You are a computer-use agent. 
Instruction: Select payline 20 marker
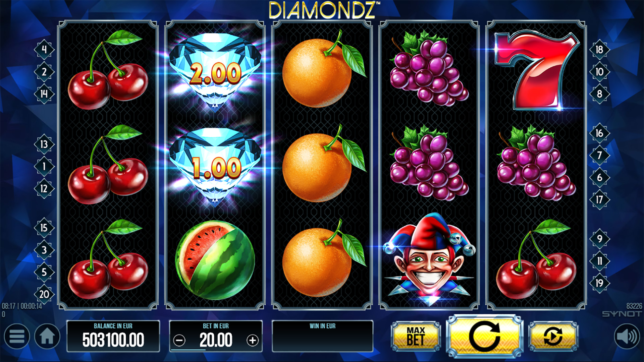pyautogui.click(x=44, y=294)
